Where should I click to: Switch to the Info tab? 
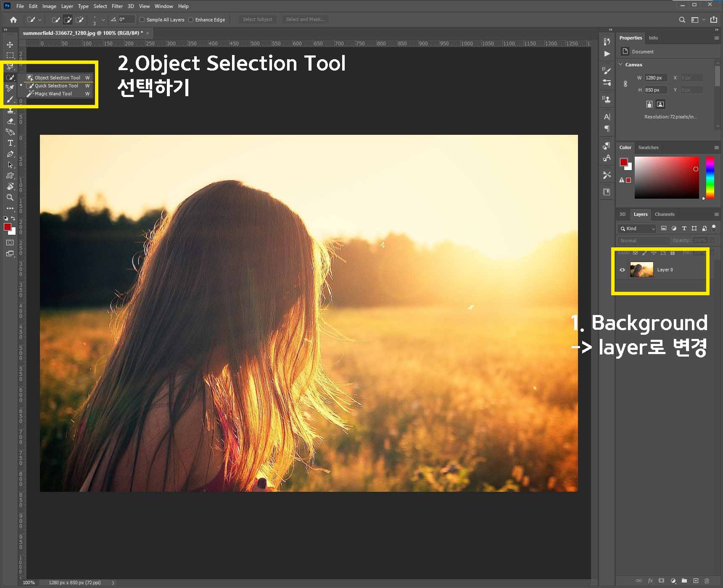[x=653, y=38]
